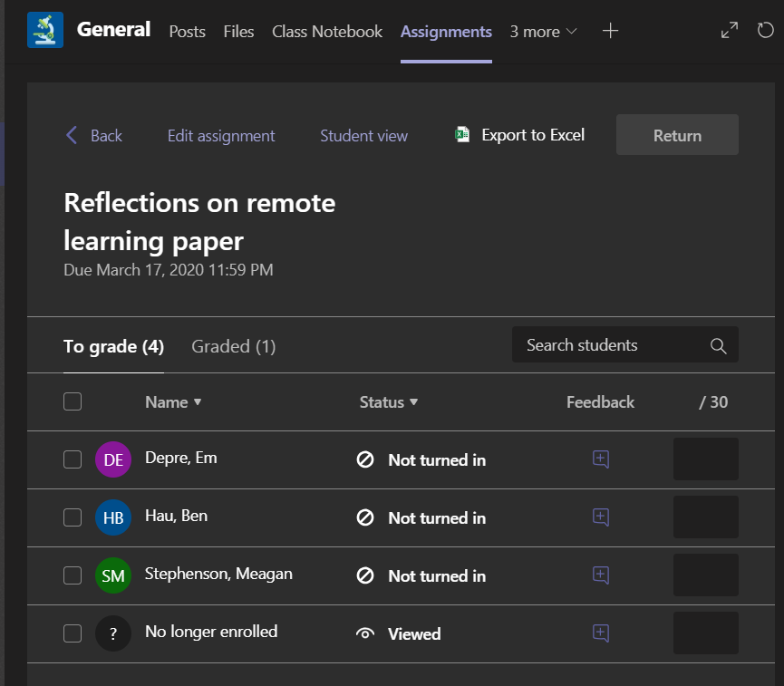Click the Due March 17, 2020 text
The width and height of the screenshot is (784, 686).
pyautogui.click(x=169, y=270)
